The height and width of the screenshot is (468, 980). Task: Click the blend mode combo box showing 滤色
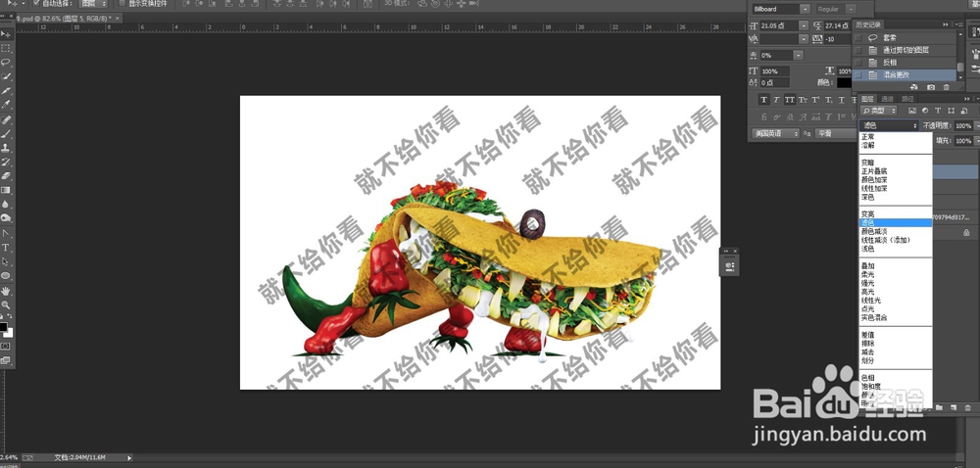[x=889, y=126]
